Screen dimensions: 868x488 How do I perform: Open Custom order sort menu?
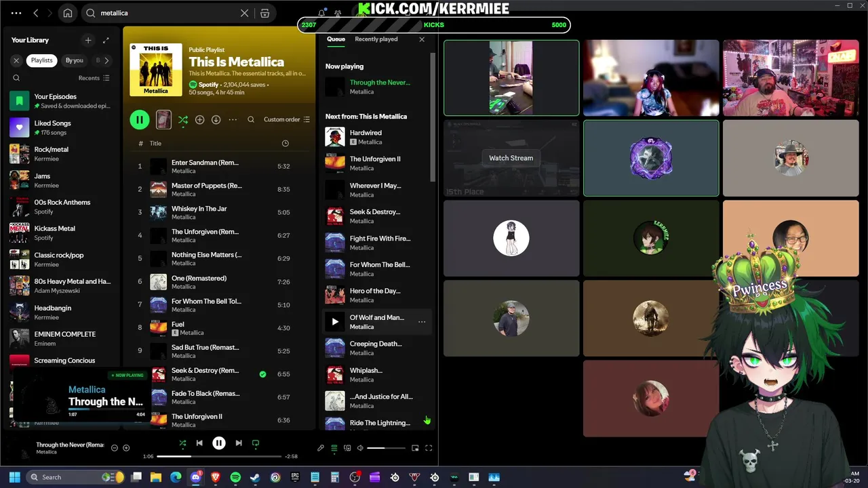click(287, 119)
